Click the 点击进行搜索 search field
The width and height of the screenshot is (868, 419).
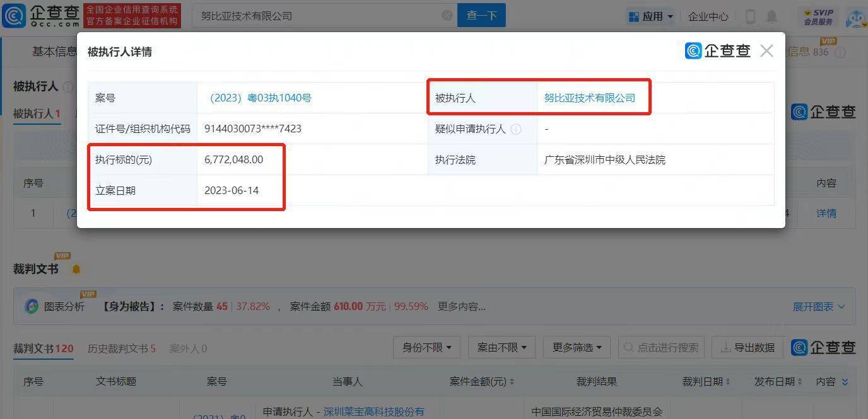(x=660, y=347)
